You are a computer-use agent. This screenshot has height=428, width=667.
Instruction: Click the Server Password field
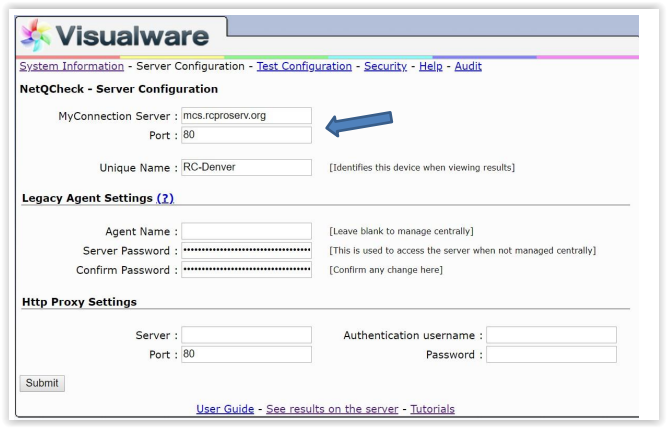click(x=246, y=250)
